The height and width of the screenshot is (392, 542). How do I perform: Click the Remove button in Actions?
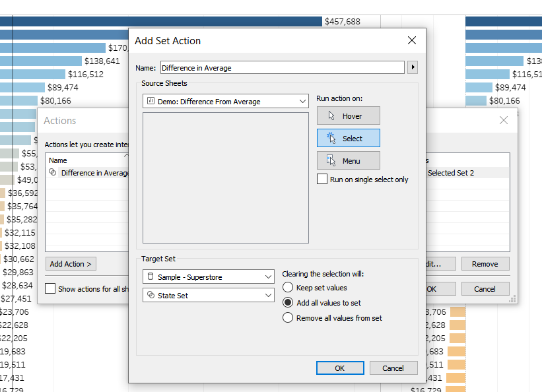[485, 264]
